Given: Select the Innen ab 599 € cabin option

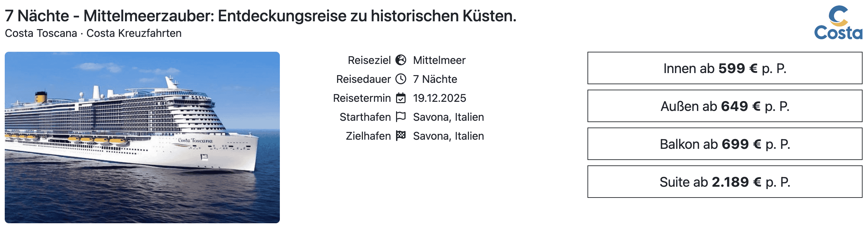Looking at the screenshot, I should (x=725, y=68).
